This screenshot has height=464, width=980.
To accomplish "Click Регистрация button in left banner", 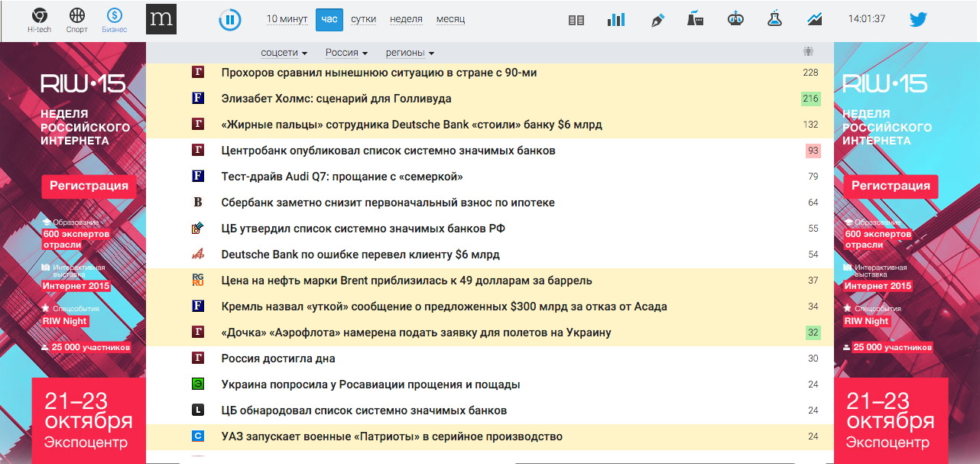I will [x=89, y=185].
